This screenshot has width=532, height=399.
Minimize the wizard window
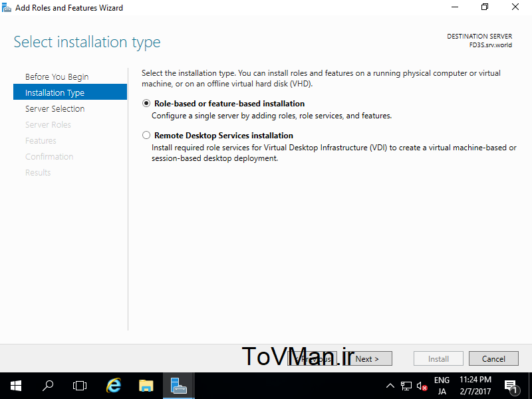click(455, 7)
